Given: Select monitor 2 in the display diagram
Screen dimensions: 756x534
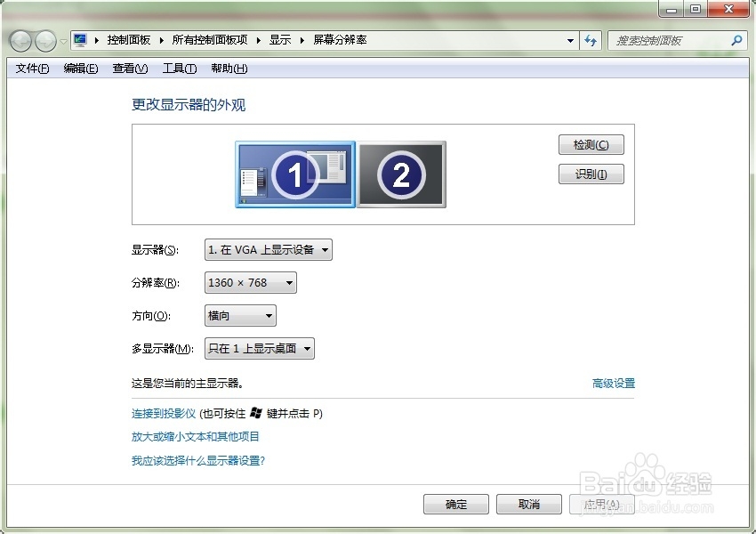Looking at the screenshot, I should tap(401, 174).
